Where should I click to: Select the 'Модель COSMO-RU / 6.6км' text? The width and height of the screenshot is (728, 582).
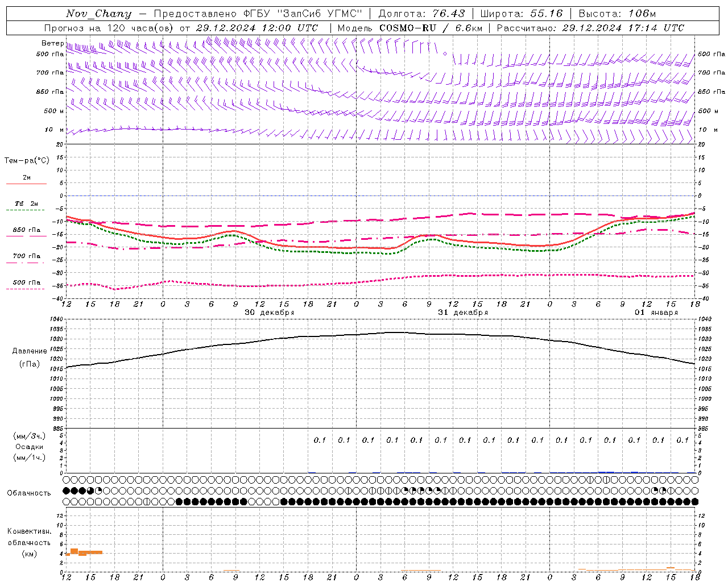coord(409,28)
